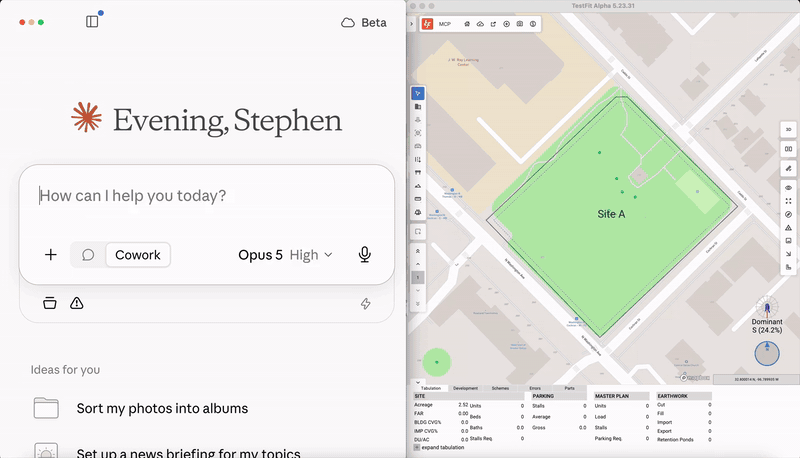Click the measure ruler icon in TestFit
This screenshot has height=458, width=800.
click(788, 168)
